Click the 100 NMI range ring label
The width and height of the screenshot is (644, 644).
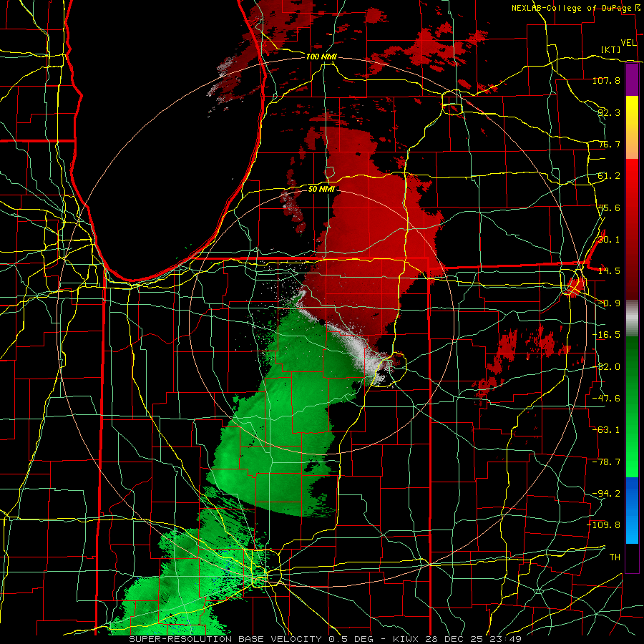(321, 57)
